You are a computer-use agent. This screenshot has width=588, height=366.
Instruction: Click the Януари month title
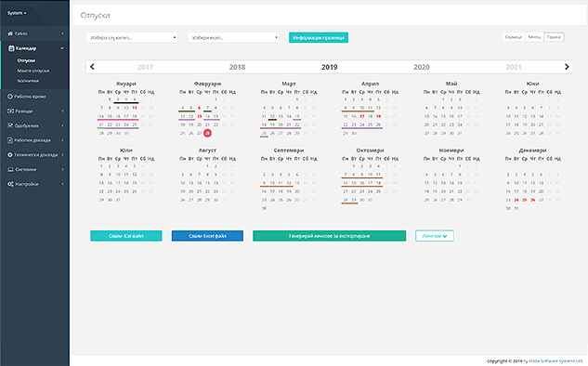coord(126,84)
